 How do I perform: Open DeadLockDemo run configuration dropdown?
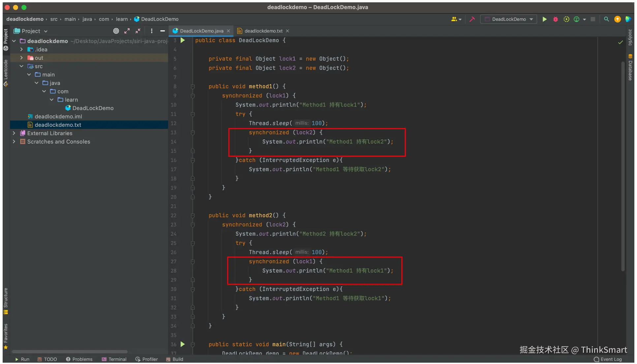coord(509,19)
